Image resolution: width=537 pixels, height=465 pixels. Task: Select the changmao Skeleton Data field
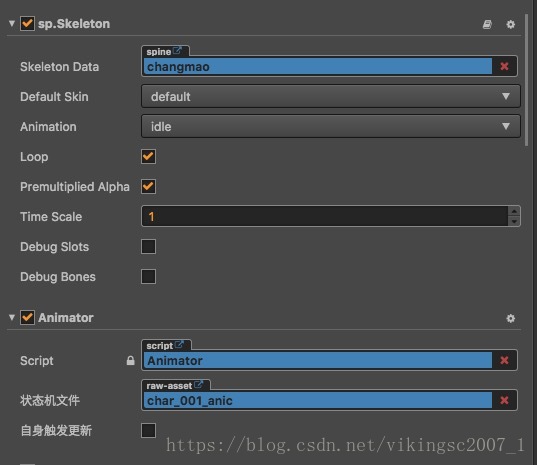(x=318, y=66)
